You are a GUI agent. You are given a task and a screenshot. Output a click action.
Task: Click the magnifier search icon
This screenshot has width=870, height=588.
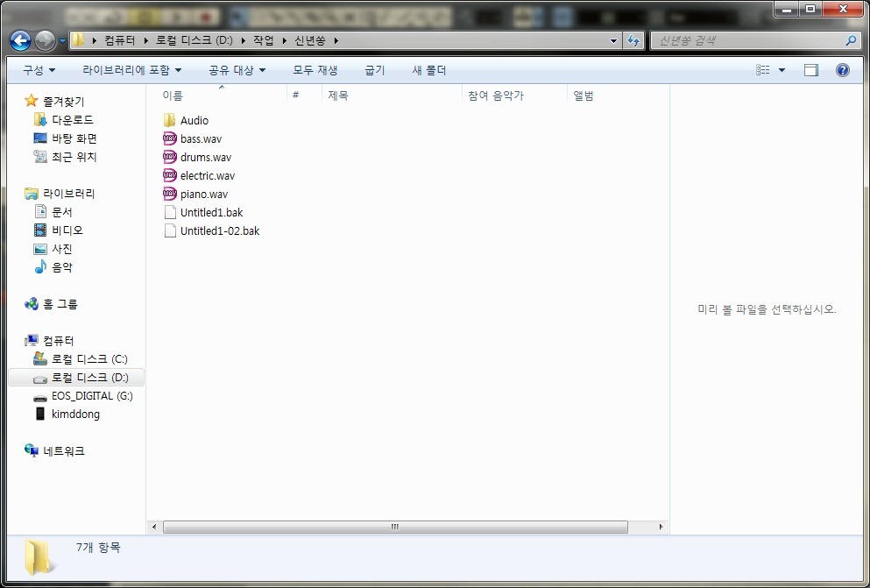coord(851,40)
